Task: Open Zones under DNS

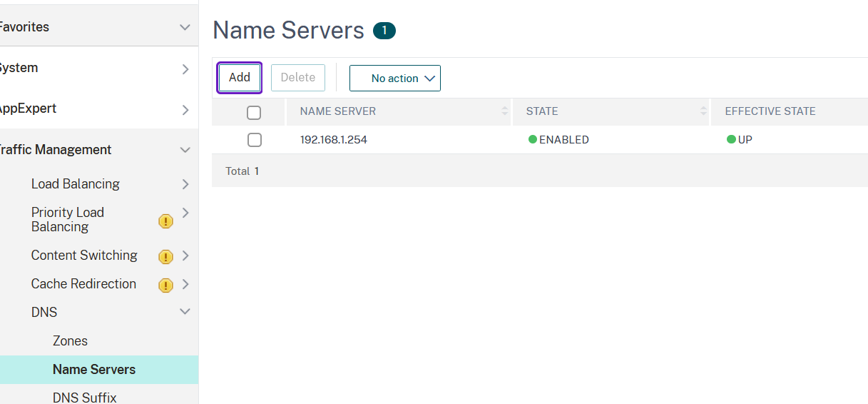Action: 70,340
